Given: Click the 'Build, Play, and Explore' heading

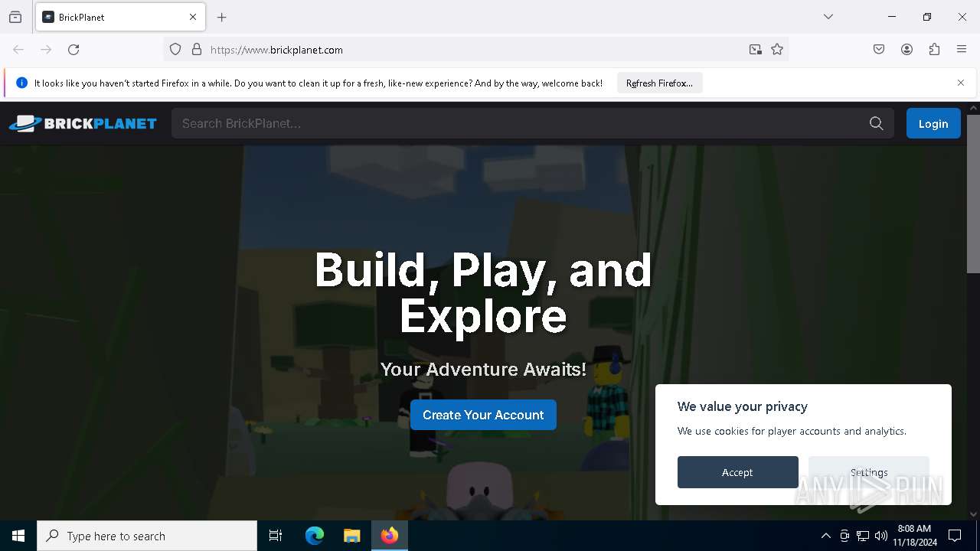Looking at the screenshot, I should (483, 292).
